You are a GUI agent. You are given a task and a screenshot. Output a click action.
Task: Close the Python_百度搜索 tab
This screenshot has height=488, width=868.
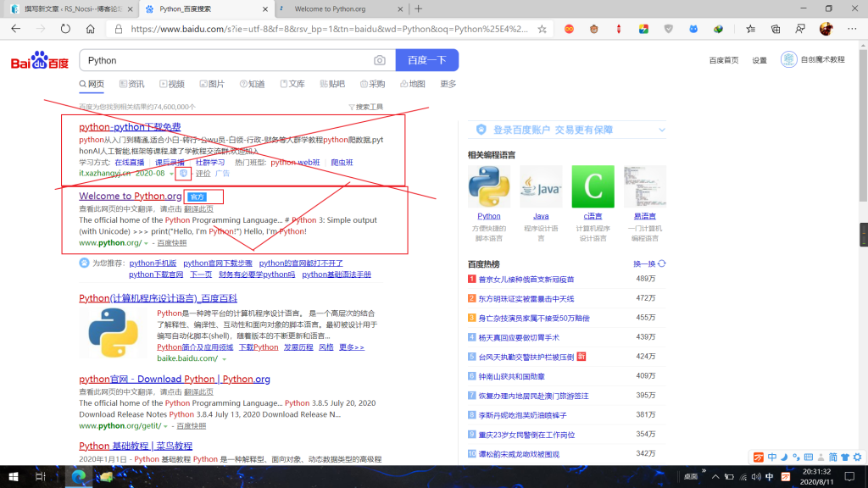[x=265, y=8]
